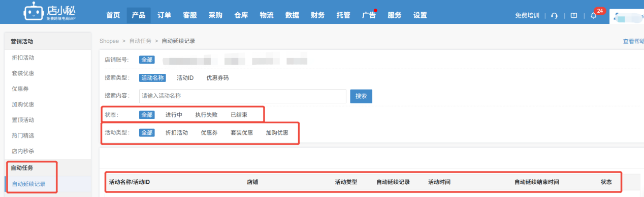
Task: Click the 状态 column header
Action: (x=606, y=182)
